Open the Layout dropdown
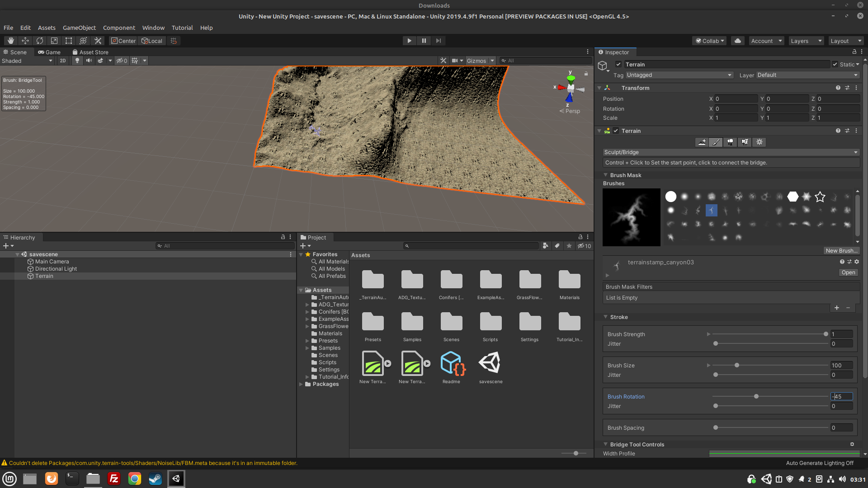The height and width of the screenshot is (488, 868). click(846, 41)
